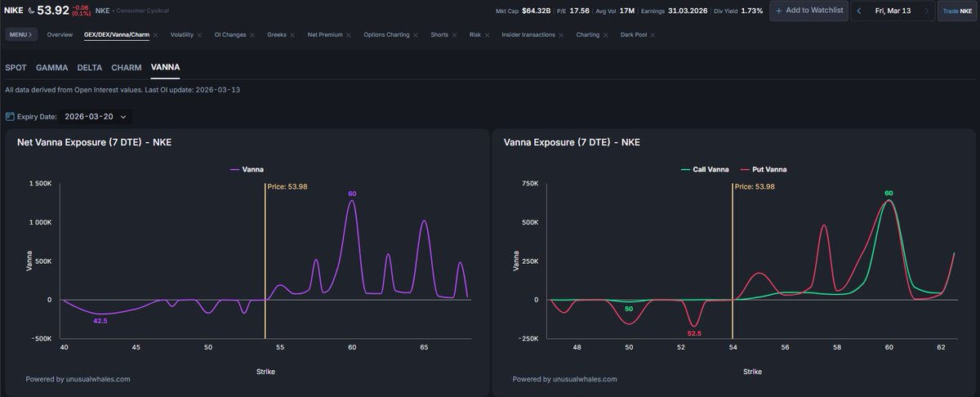This screenshot has width=980, height=397.
Task: Open the MENU expander
Action: tap(21, 35)
